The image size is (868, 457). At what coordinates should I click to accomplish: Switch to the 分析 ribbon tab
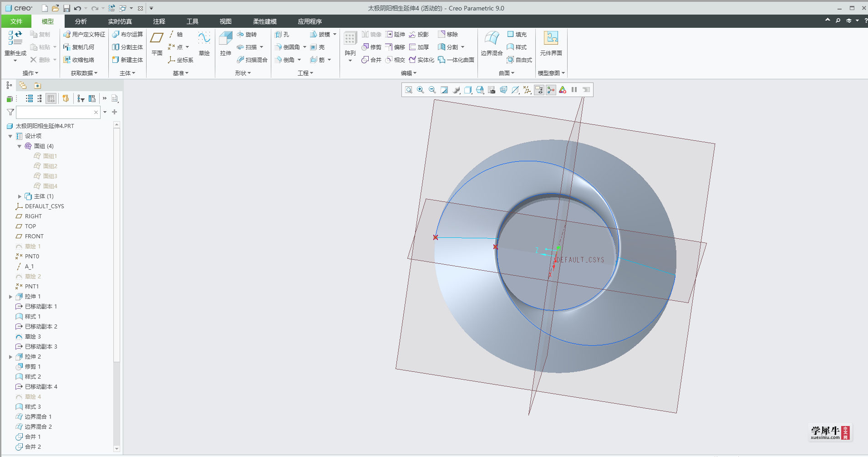click(x=81, y=21)
